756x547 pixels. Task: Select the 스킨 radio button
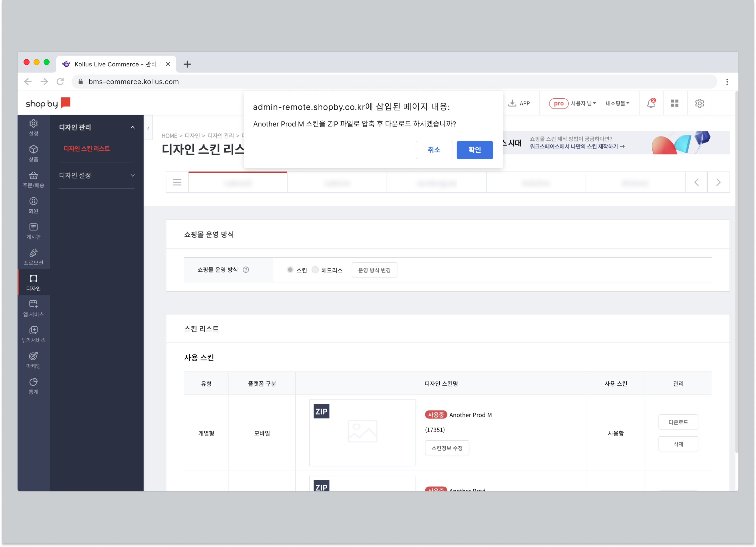tap(290, 269)
